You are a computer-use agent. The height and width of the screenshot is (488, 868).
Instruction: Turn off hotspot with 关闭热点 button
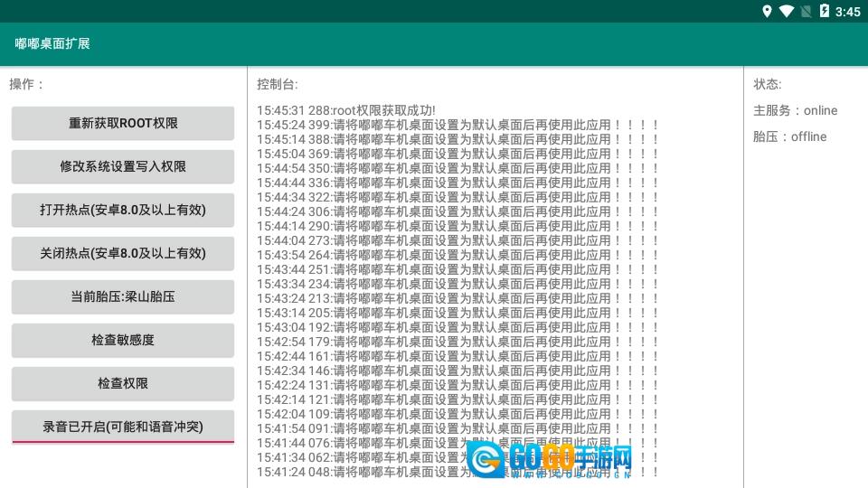point(123,253)
